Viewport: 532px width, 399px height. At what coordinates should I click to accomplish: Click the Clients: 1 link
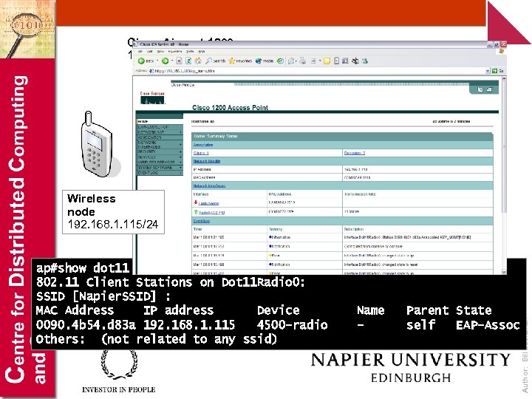(x=201, y=153)
